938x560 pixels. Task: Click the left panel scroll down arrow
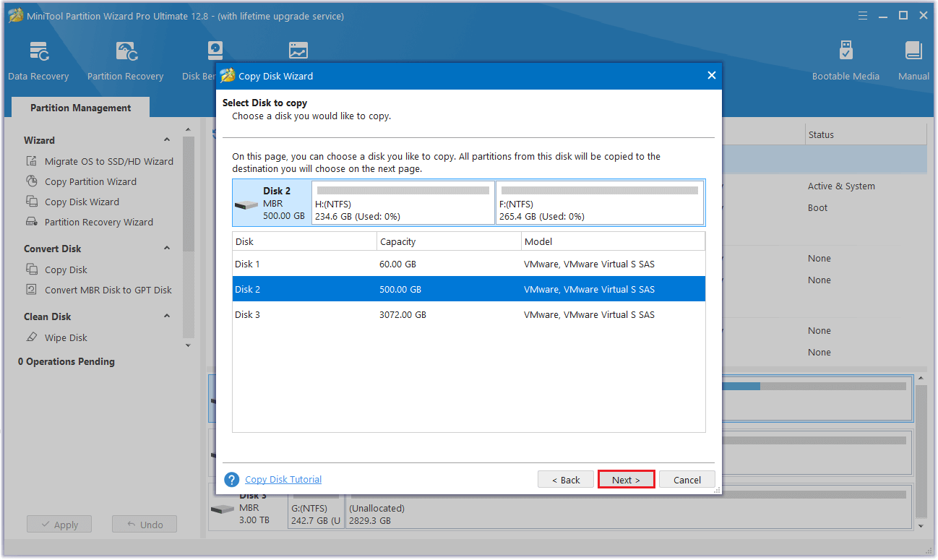[x=189, y=345]
